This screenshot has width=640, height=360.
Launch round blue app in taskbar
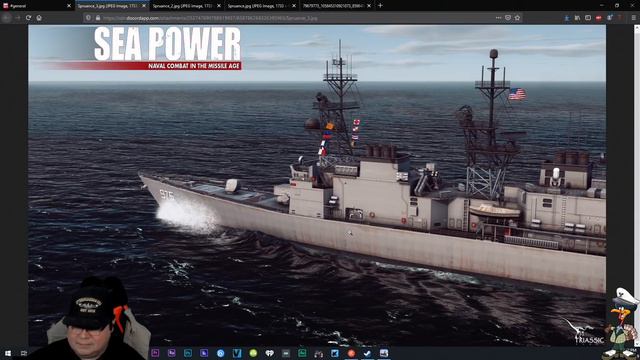pyautogui.click(x=220, y=353)
